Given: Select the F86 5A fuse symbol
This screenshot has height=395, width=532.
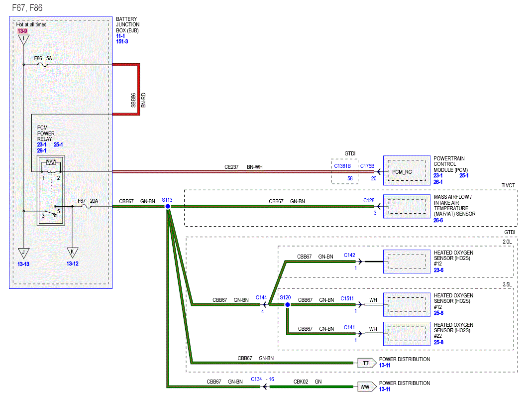Looking at the screenshot, I should [x=42, y=65].
